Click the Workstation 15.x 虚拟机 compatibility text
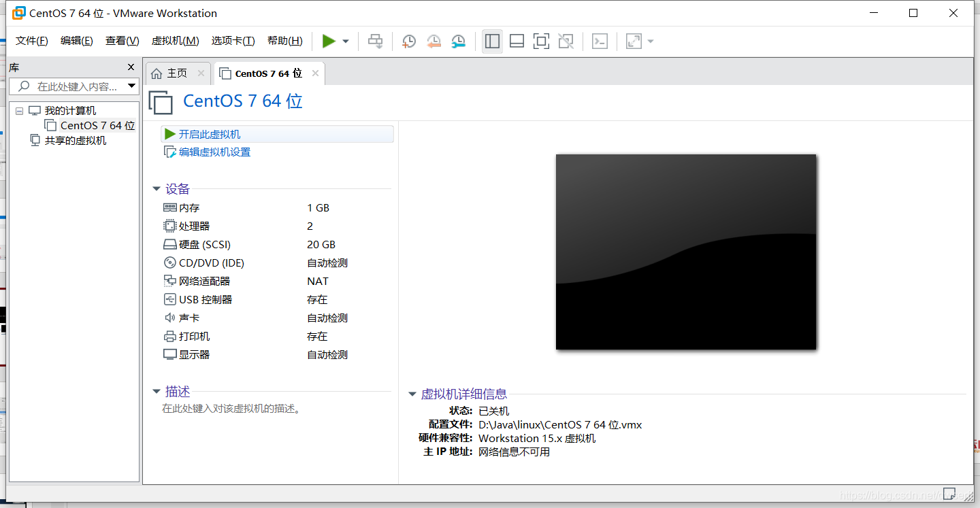 click(537, 439)
